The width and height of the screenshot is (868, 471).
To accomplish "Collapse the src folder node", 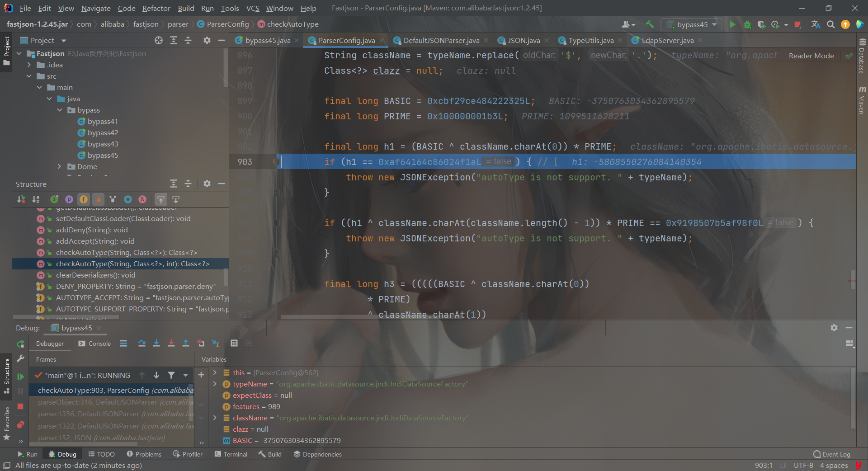I will point(29,76).
